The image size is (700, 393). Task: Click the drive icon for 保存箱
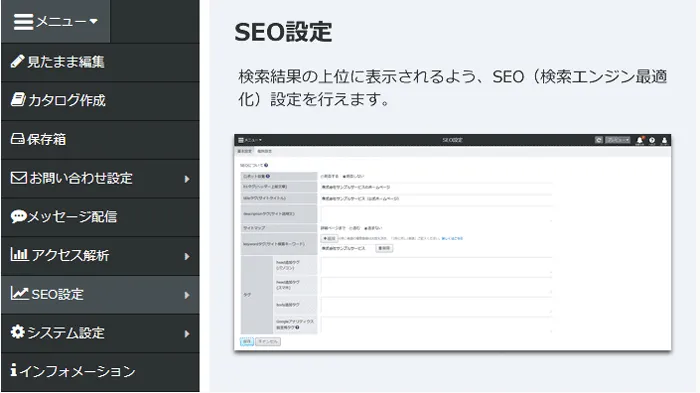(x=17, y=139)
